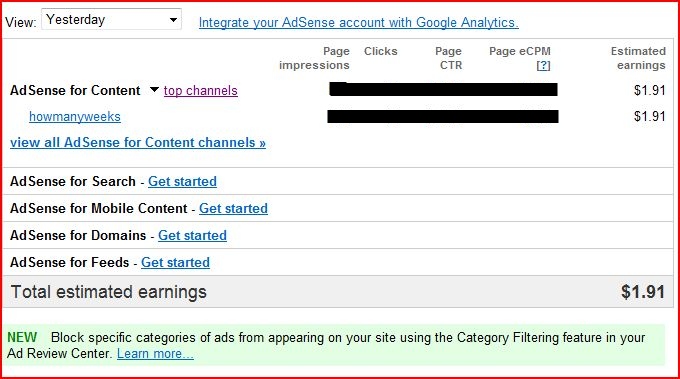Get started with AdSense for Feeds

[x=176, y=262]
